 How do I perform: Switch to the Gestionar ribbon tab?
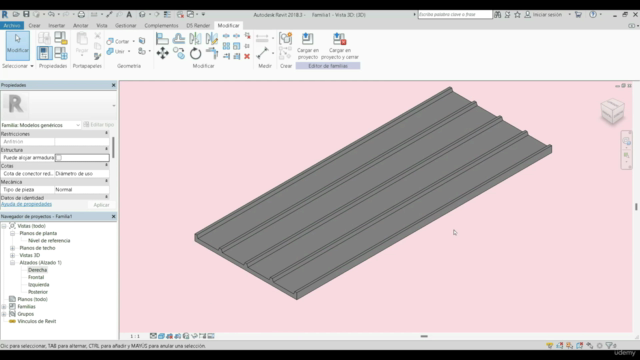click(125, 25)
